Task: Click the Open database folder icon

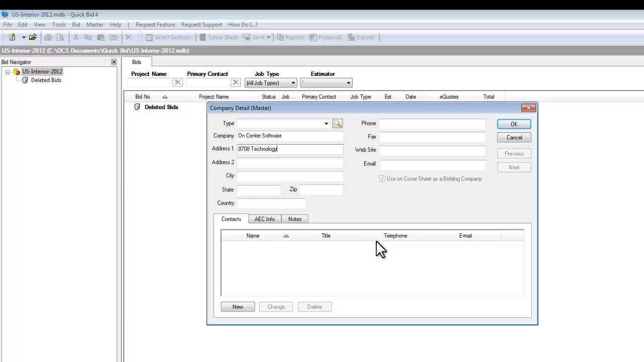Action: tap(33, 37)
